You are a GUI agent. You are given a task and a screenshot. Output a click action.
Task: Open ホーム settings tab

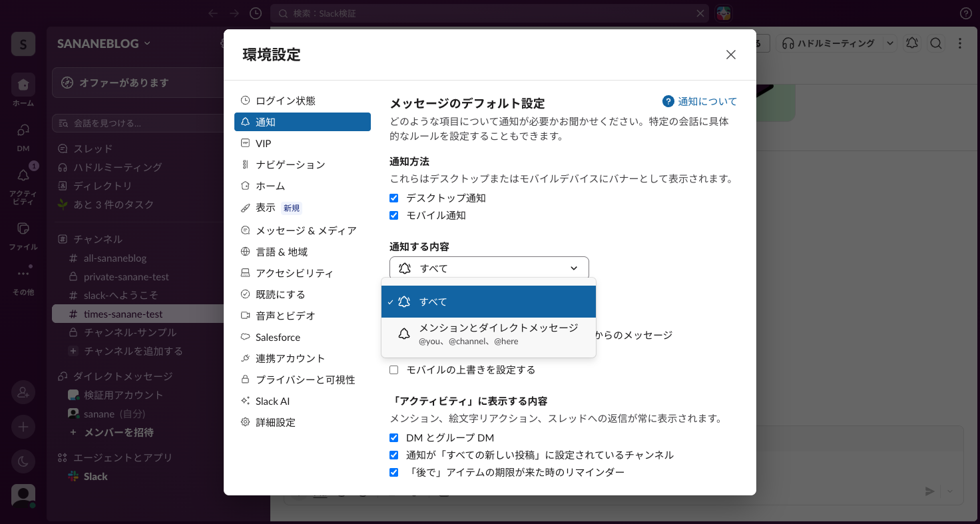pos(302,186)
